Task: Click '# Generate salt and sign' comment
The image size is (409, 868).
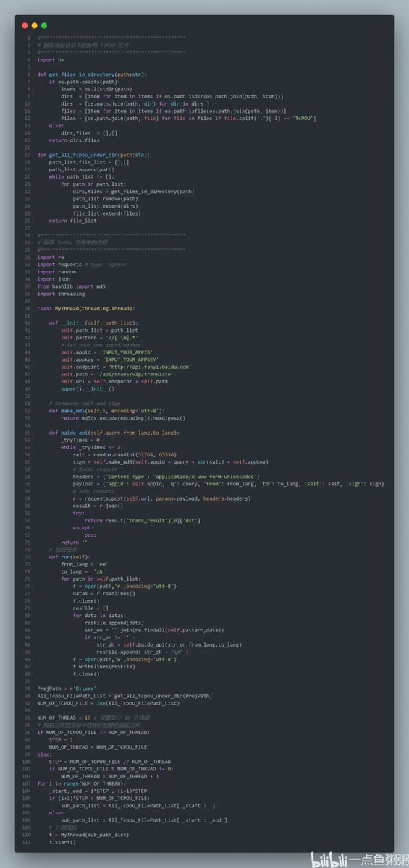Action: [84, 404]
